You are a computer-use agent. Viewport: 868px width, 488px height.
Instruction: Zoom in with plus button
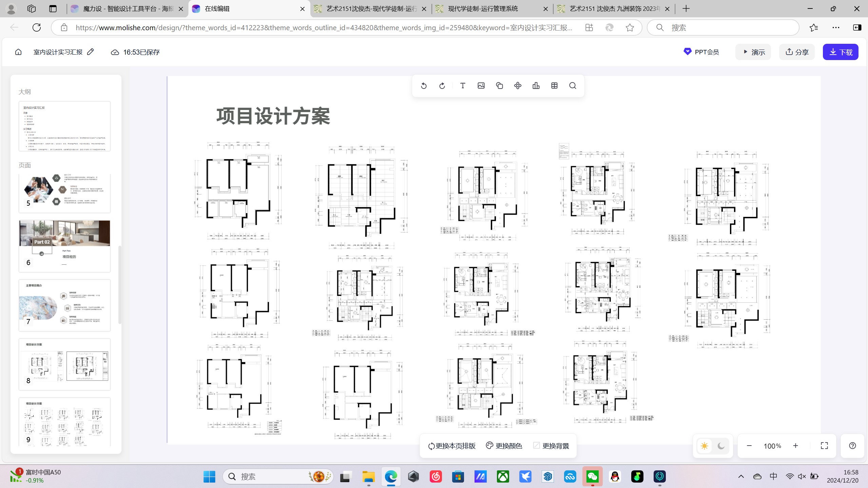795,446
